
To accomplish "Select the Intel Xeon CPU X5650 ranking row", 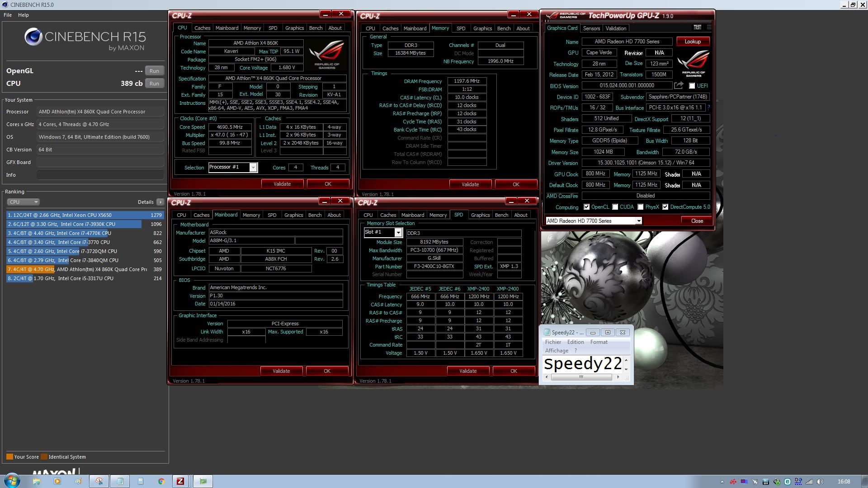I will pyautogui.click(x=85, y=215).
